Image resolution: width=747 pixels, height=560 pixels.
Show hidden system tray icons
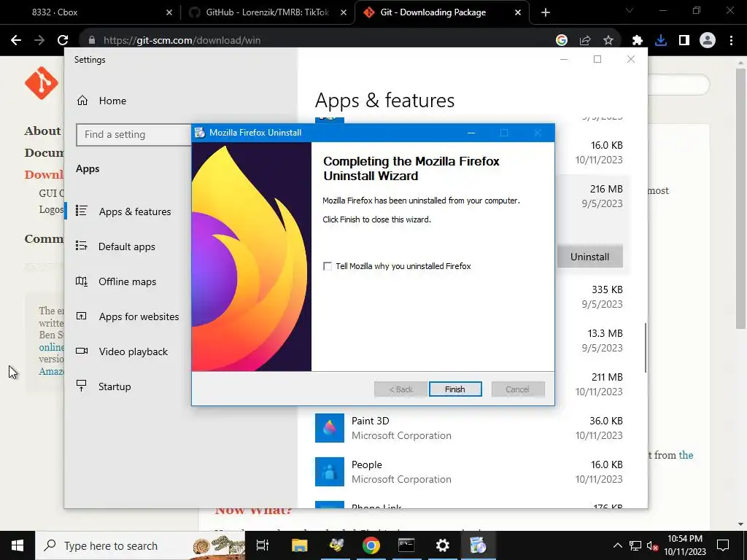[617, 545]
